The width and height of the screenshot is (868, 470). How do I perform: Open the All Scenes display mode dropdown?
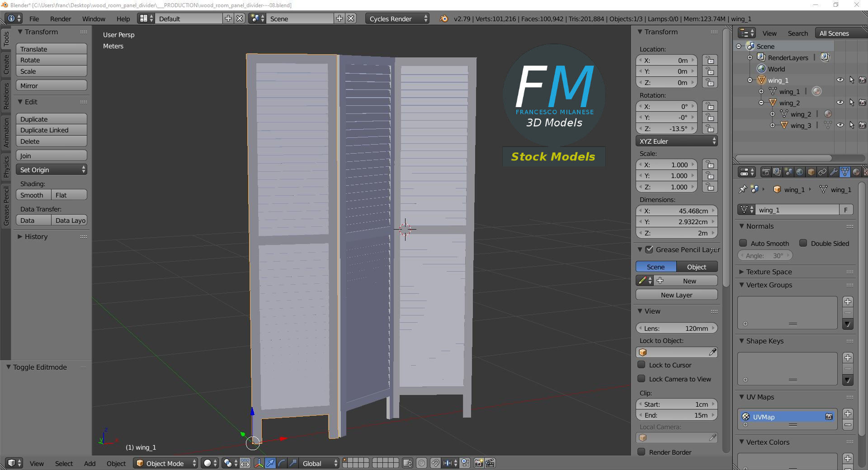(x=840, y=33)
